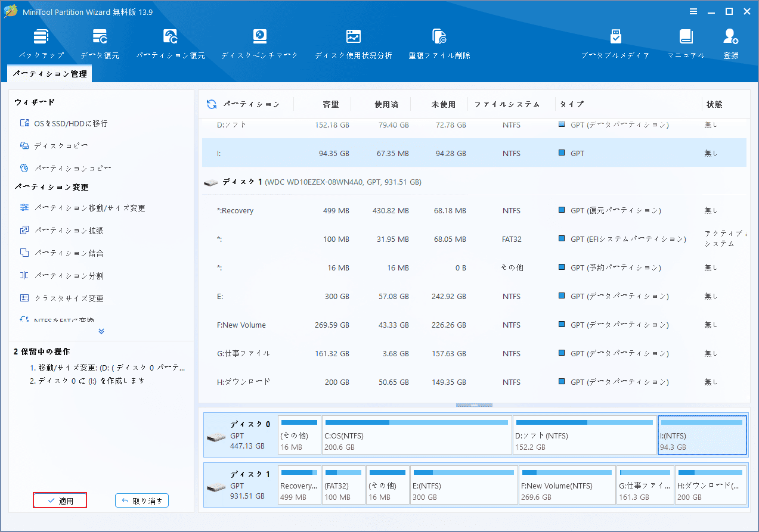Click F:New Volume(NTFS) block in disk map

[x=567, y=485]
